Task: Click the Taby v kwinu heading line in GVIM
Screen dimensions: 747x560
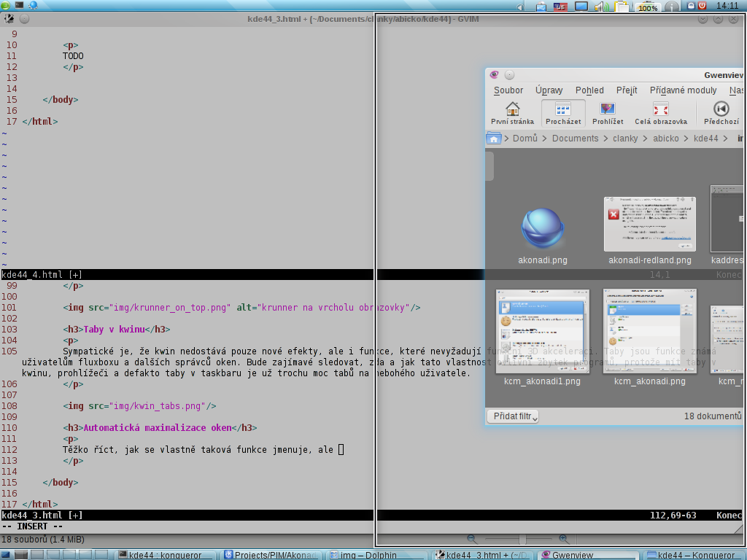Action: (x=116, y=329)
